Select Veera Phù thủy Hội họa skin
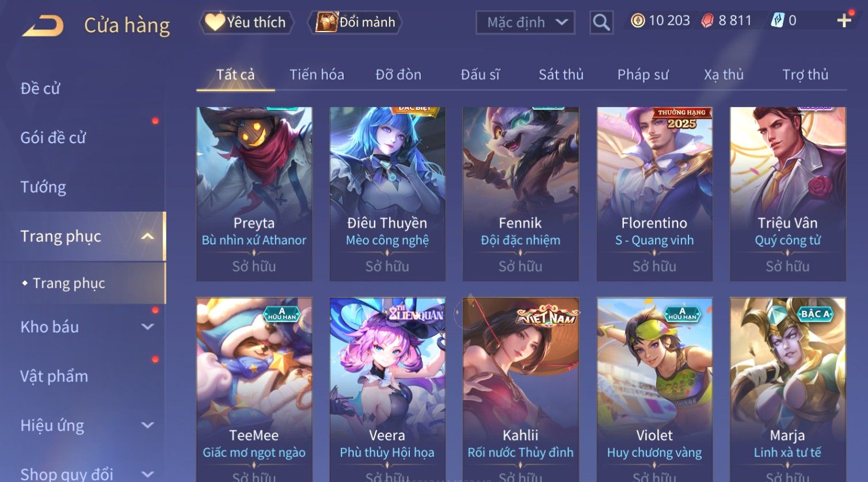Screen dimensions: 868x482 pos(387,389)
